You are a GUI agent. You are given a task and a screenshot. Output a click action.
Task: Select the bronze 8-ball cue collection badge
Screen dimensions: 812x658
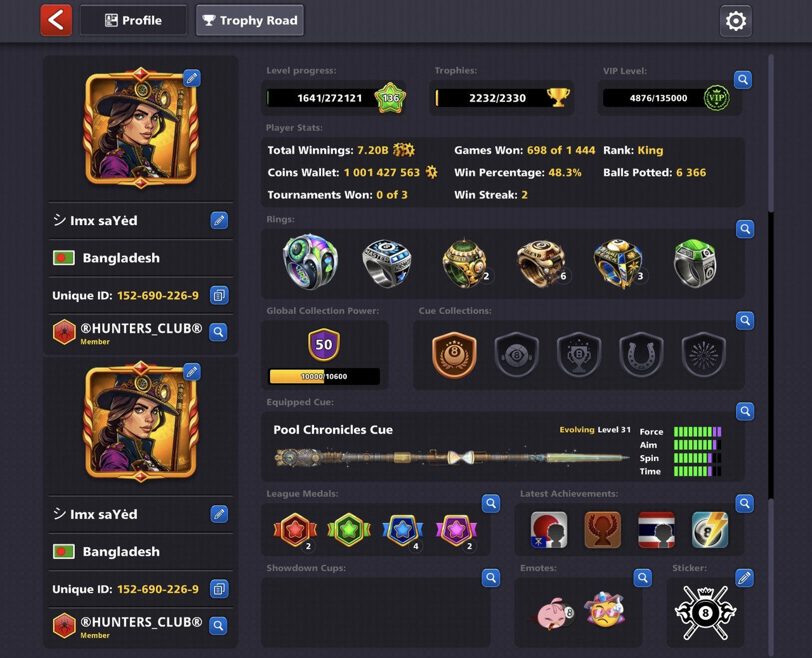click(454, 355)
